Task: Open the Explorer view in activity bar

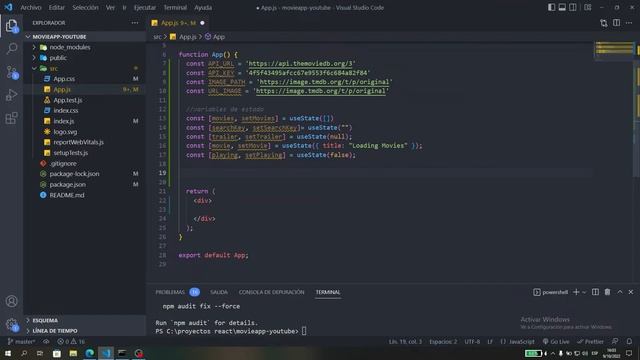Action: point(11,26)
